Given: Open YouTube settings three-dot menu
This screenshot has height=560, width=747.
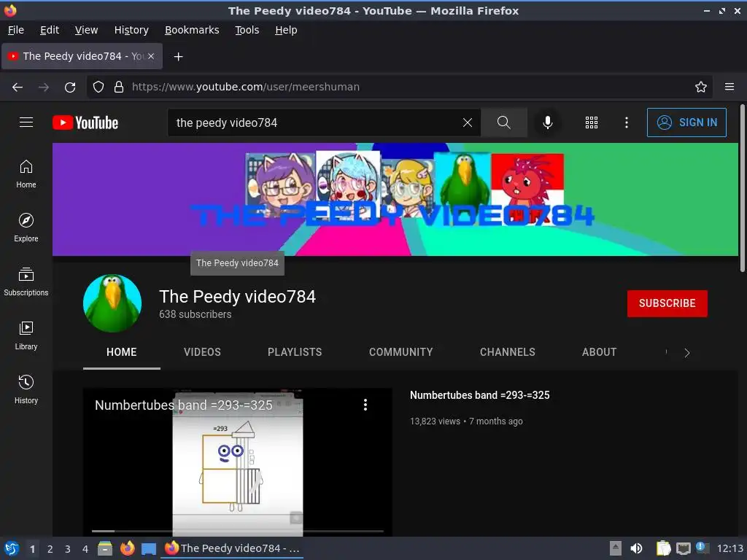Looking at the screenshot, I should [x=626, y=122].
